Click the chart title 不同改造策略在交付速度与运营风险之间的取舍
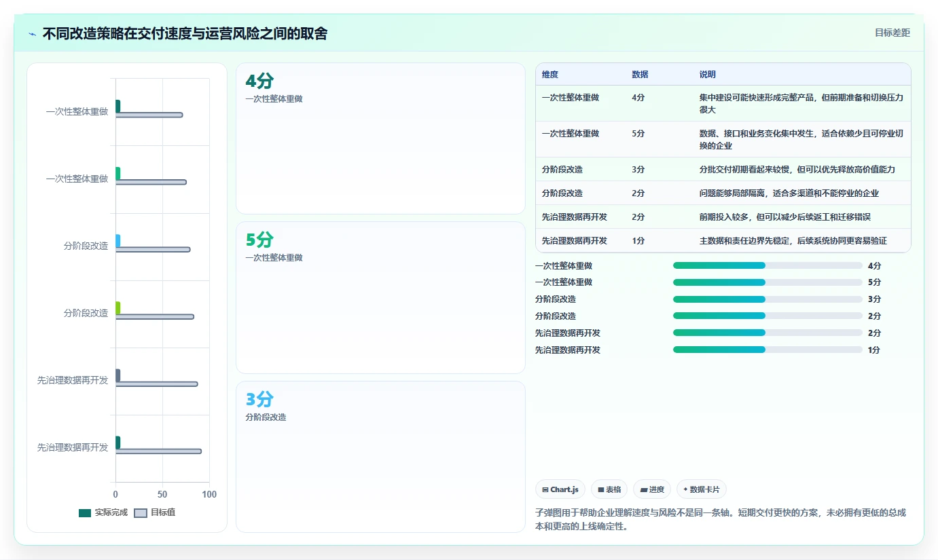The height and width of the screenshot is (560, 938). [x=185, y=33]
